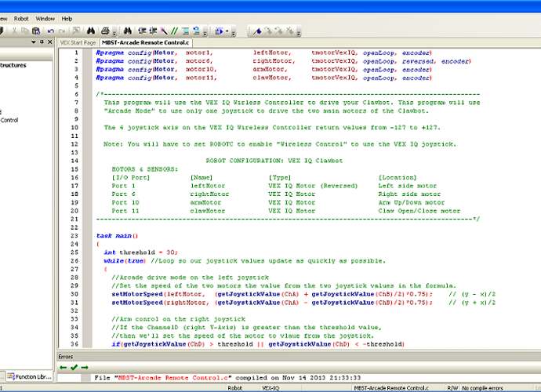Compile and download program to robot
Image resolution: width=541 pixels, height=392 pixels.
click(219, 31)
